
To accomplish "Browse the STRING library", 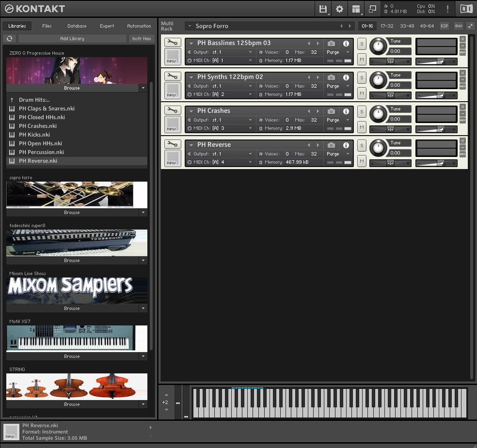I will coord(72,404).
